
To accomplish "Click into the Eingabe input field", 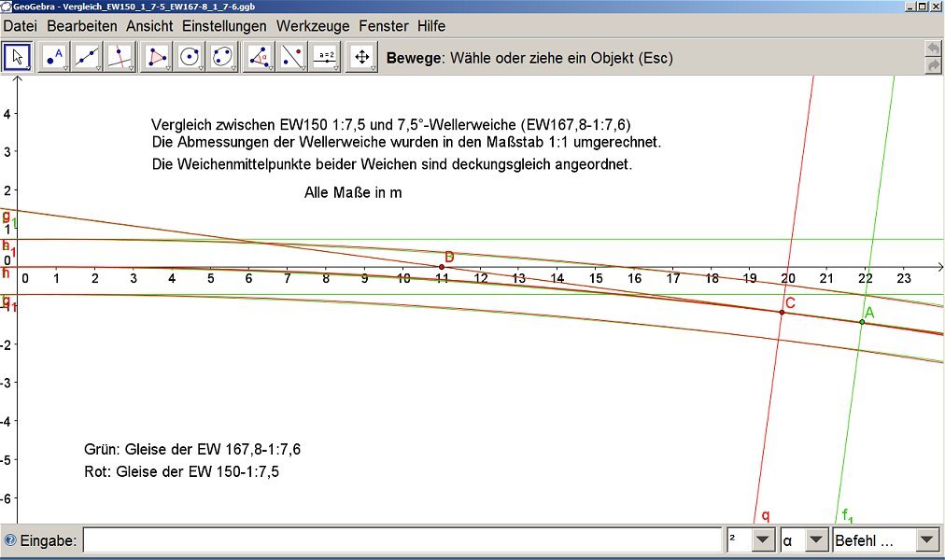I will pos(402,540).
